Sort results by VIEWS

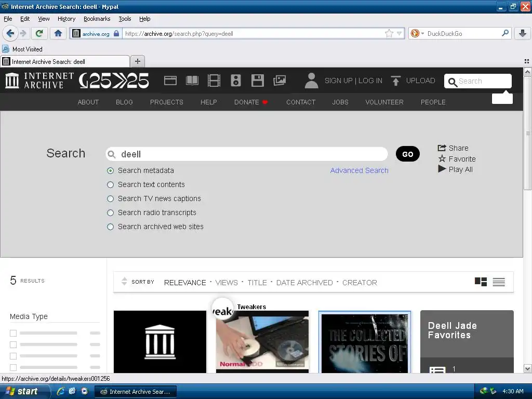(227, 283)
